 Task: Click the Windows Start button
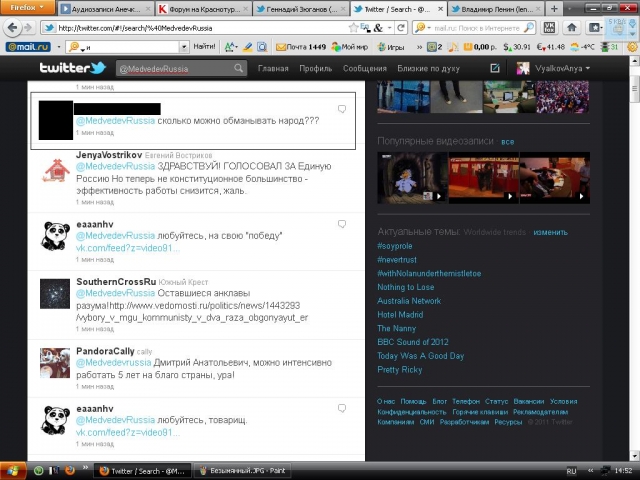click(x=13, y=471)
